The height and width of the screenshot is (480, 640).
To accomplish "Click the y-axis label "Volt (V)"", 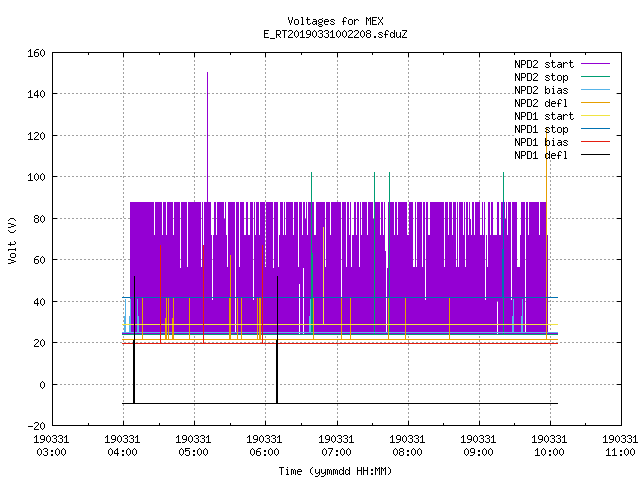I will (13, 240).
